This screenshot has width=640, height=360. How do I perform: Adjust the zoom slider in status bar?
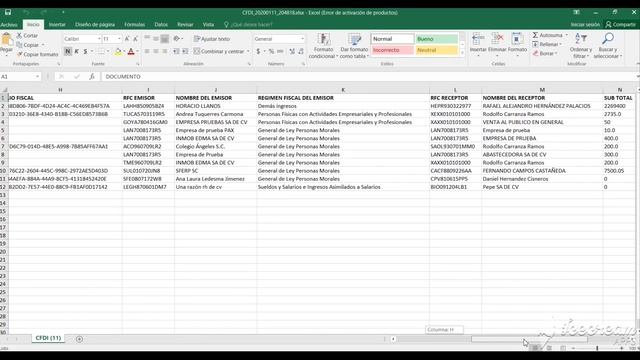(597, 348)
